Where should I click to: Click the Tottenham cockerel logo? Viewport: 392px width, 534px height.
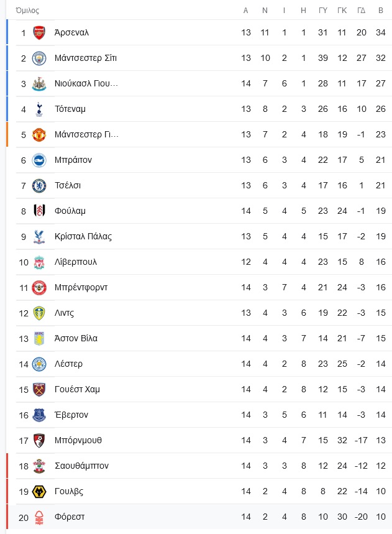[x=39, y=109]
